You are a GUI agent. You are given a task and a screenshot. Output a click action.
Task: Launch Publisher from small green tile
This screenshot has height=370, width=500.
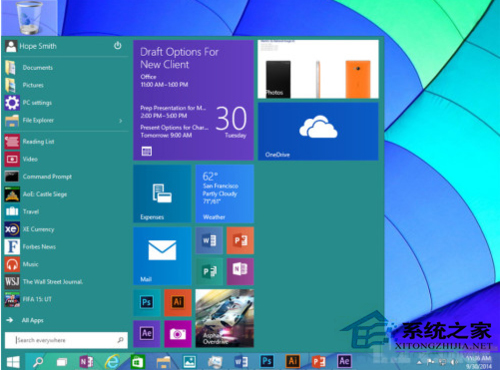click(209, 272)
